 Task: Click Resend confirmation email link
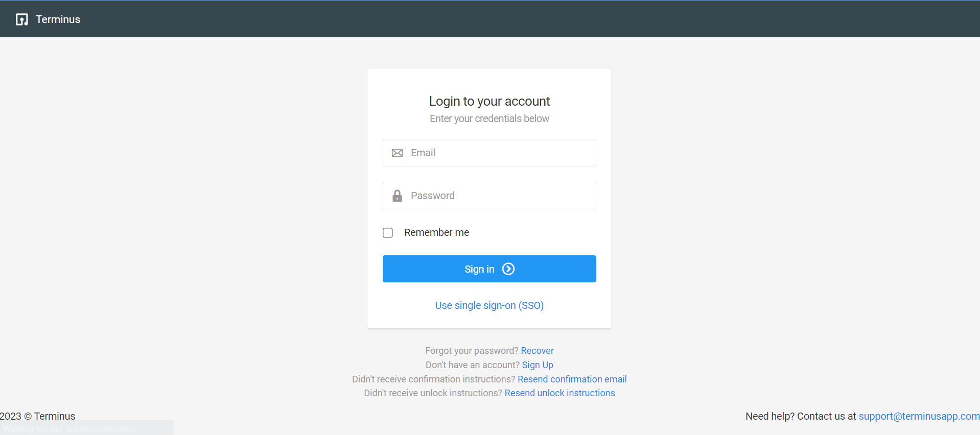[572, 379]
